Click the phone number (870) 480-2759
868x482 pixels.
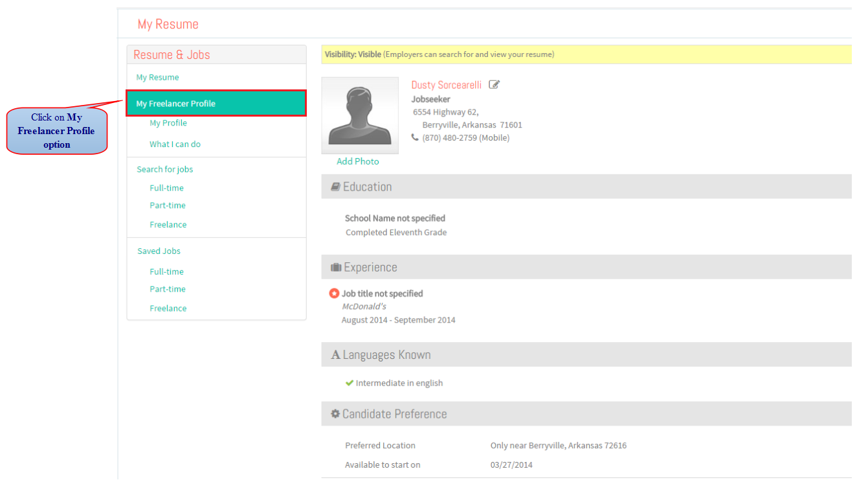pyautogui.click(x=466, y=138)
